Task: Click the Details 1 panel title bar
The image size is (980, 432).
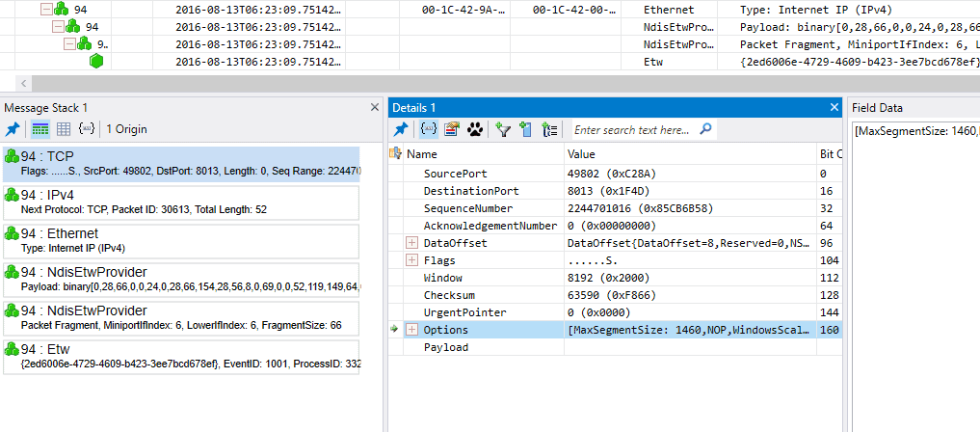Action: (615, 107)
